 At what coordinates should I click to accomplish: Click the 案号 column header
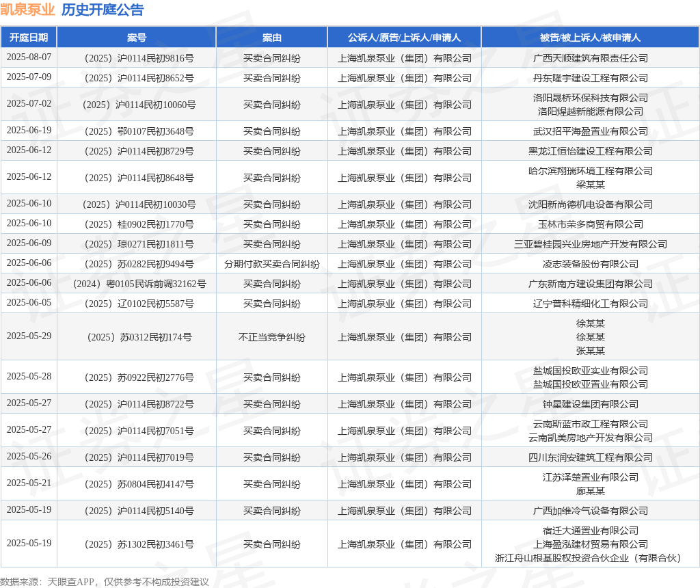[x=137, y=38]
